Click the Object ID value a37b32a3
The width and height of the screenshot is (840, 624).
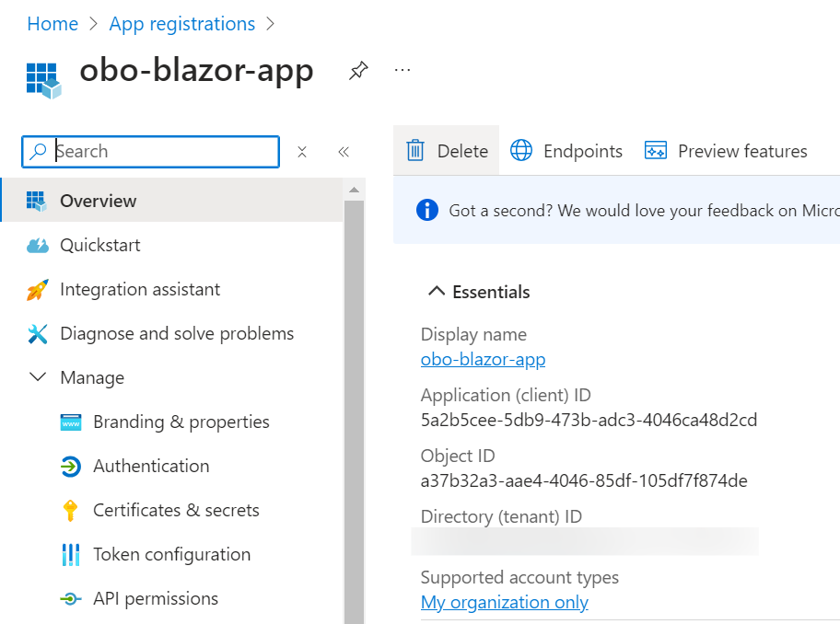584,480
